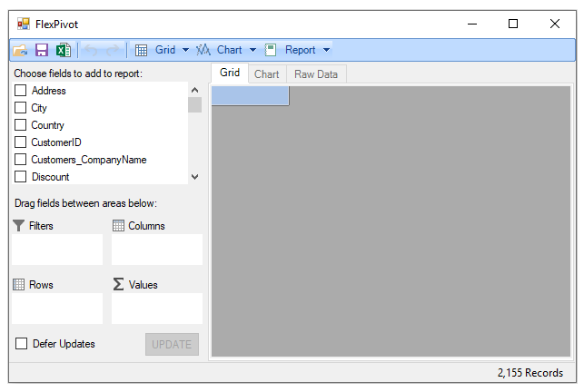584x392 pixels.
Task: Click the Export to Excel icon
Action: click(x=63, y=51)
